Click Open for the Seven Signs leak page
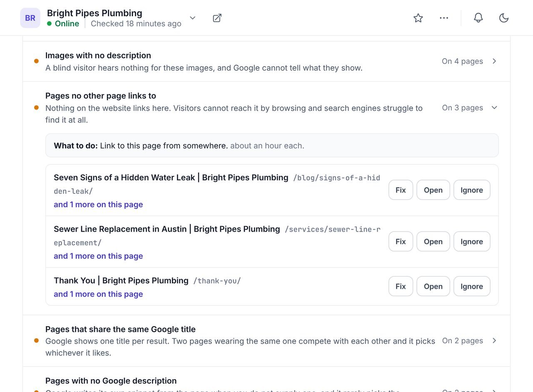 pyautogui.click(x=433, y=190)
